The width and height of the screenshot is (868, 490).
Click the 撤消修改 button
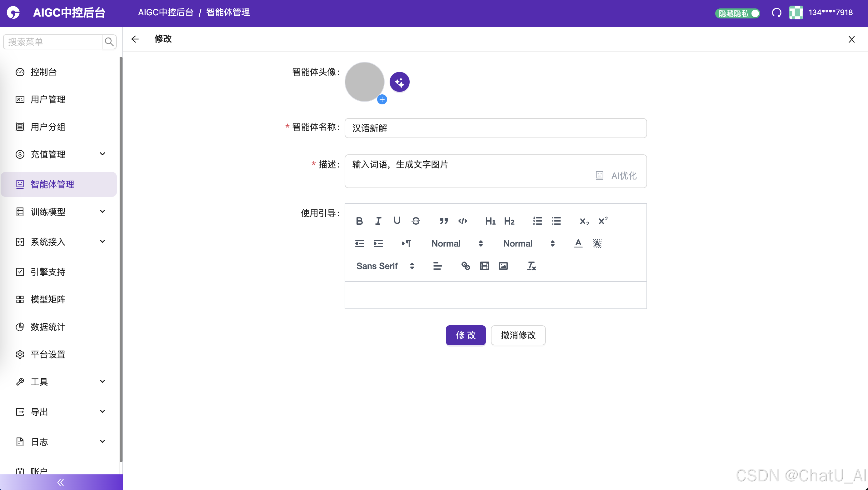[518, 335]
